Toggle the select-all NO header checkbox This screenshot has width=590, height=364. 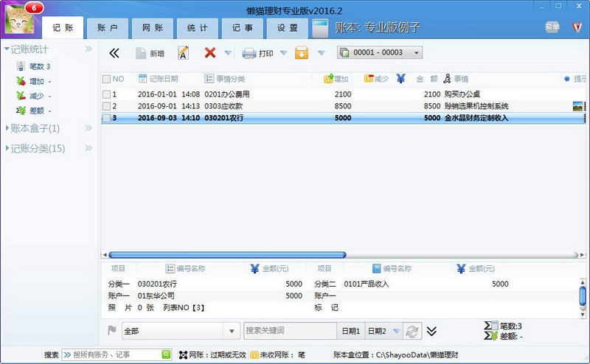(106, 79)
